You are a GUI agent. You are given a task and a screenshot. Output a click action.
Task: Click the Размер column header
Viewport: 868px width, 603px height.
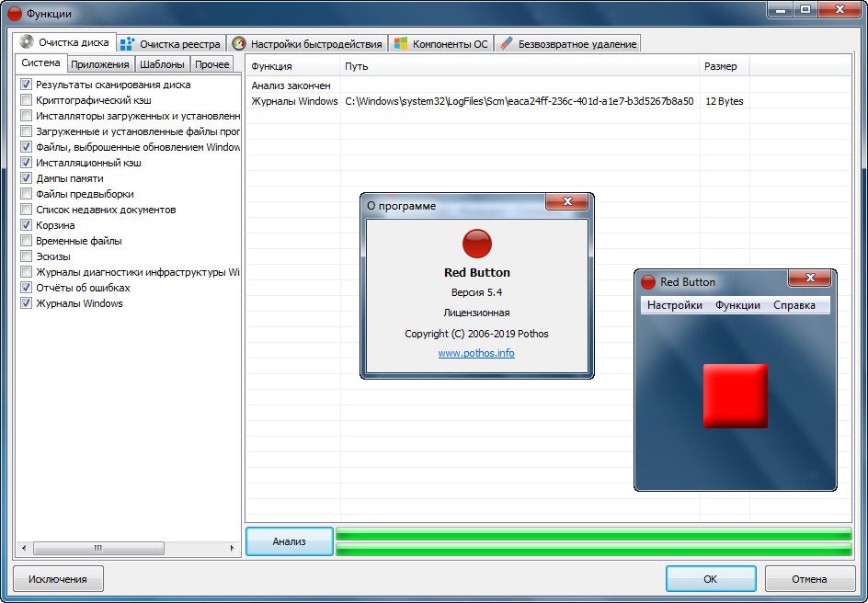[x=720, y=66]
